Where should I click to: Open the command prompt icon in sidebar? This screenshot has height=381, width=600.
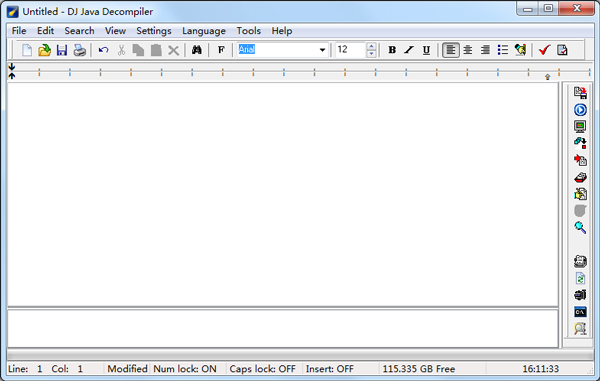(x=580, y=312)
